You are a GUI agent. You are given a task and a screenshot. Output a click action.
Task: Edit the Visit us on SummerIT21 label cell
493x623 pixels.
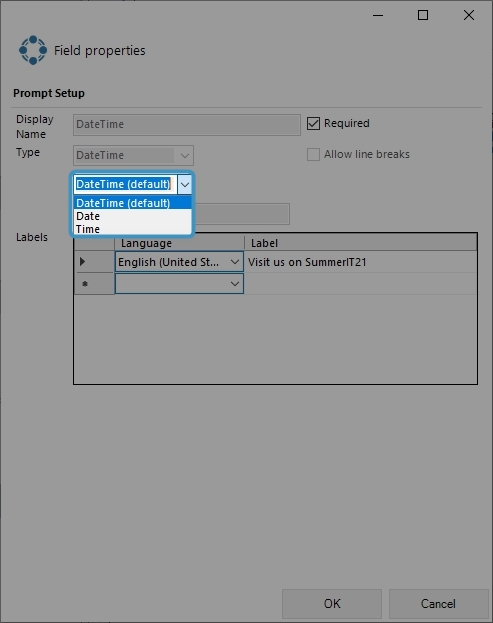click(360, 262)
